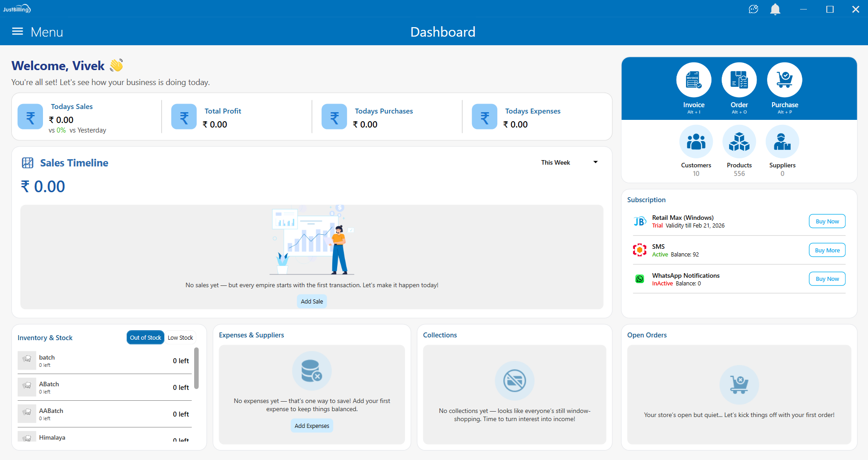Image resolution: width=868 pixels, height=460 pixels.
Task: Open the hamburger Menu icon
Action: pos(18,32)
